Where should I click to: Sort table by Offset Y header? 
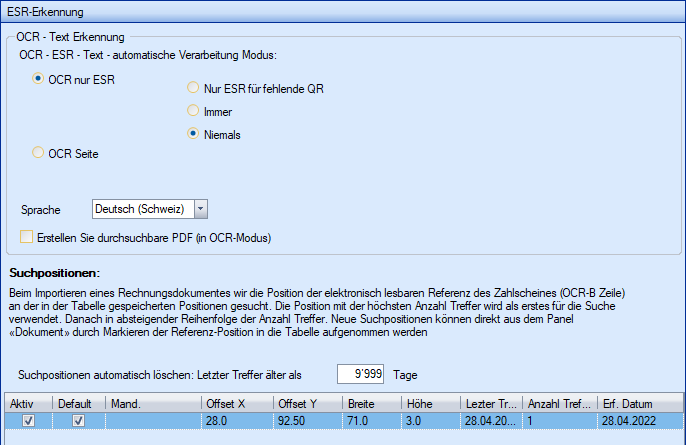(308, 403)
